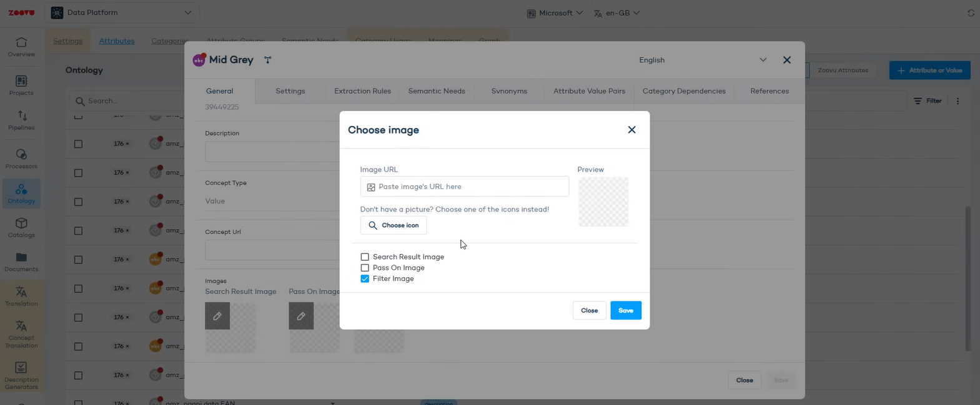Image resolution: width=980 pixels, height=405 pixels.
Task: Click the hierarchy icon next to Mid Grey
Action: click(x=267, y=60)
